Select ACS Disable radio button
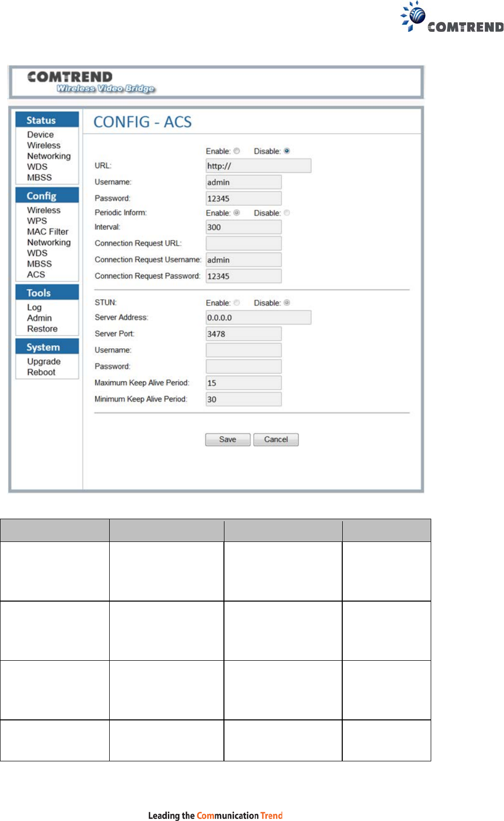 pyautogui.click(x=287, y=151)
